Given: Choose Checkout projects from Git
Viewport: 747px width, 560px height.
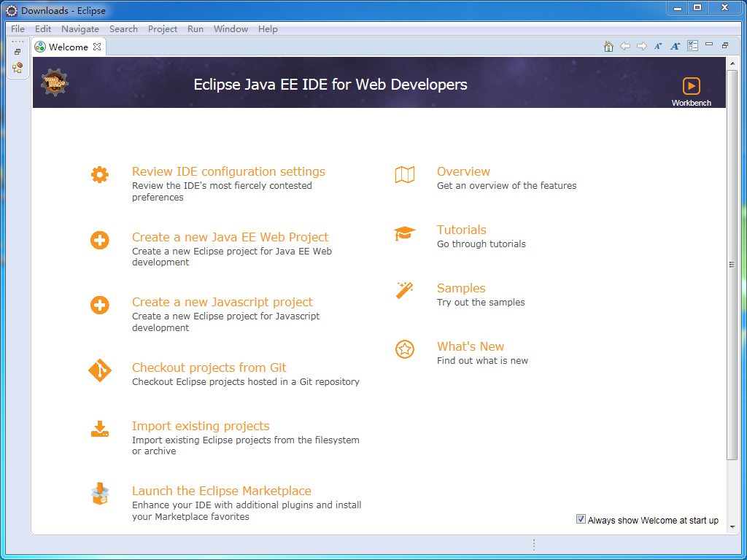Looking at the screenshot, I should coord(209,367).
